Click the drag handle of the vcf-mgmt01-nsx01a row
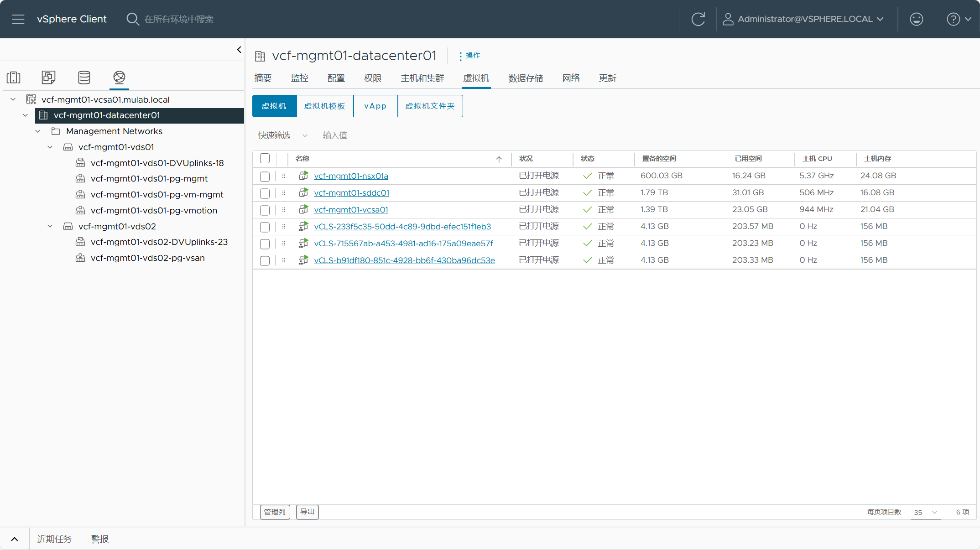Image resolution: width=980 pixels, height=550 pixels. point(284,176)
